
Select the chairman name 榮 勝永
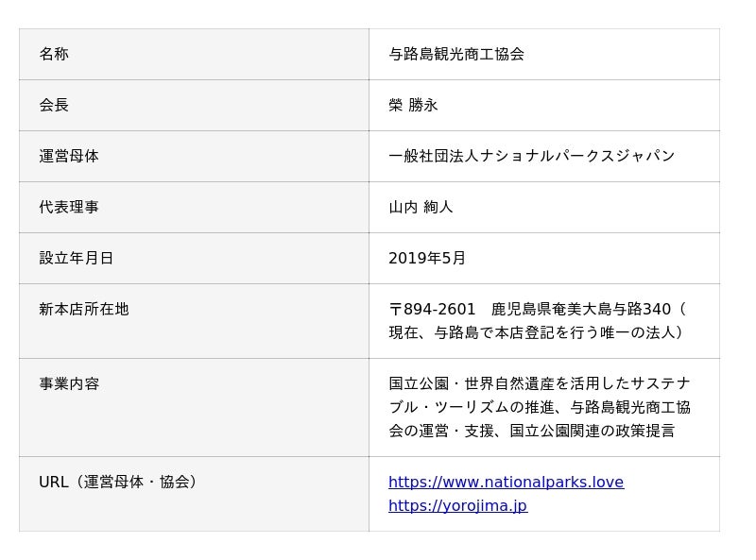tap(413, 106)
